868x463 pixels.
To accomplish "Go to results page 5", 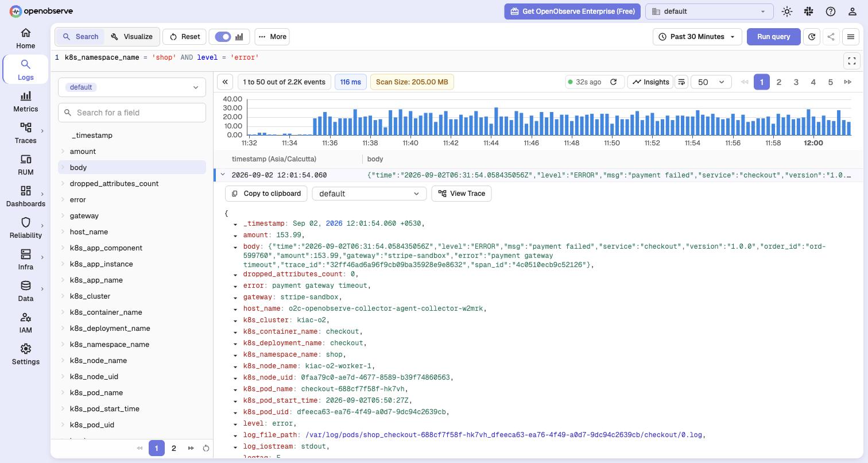I will (830, 82).
